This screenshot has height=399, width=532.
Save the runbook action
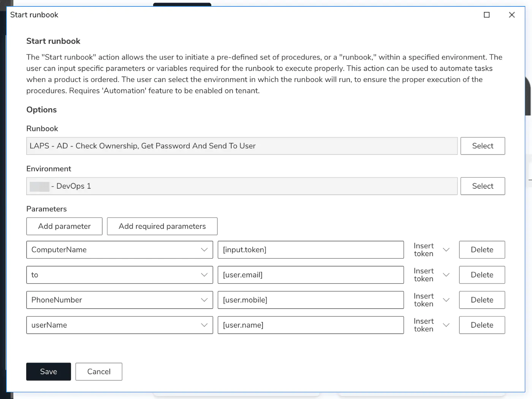48,372
